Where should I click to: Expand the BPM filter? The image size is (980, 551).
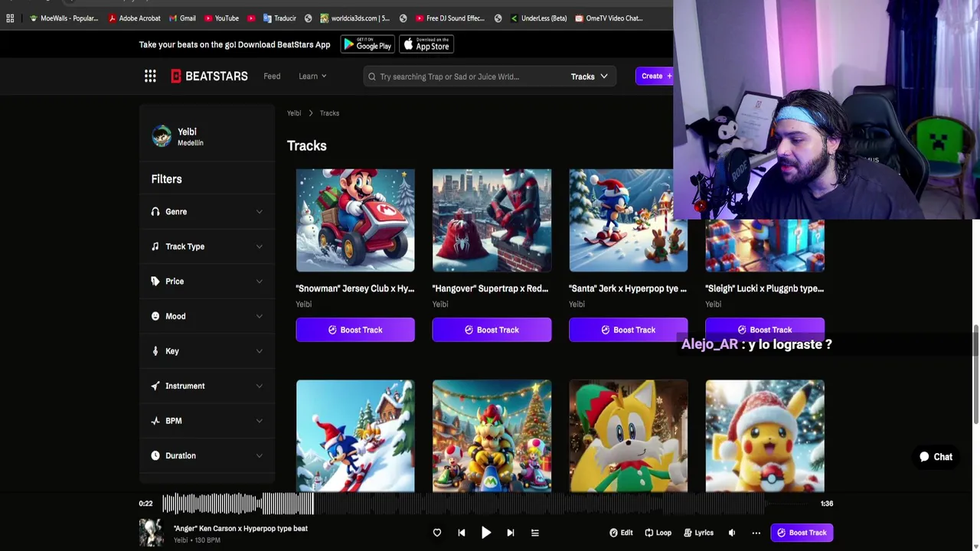[x=207, y=421]
